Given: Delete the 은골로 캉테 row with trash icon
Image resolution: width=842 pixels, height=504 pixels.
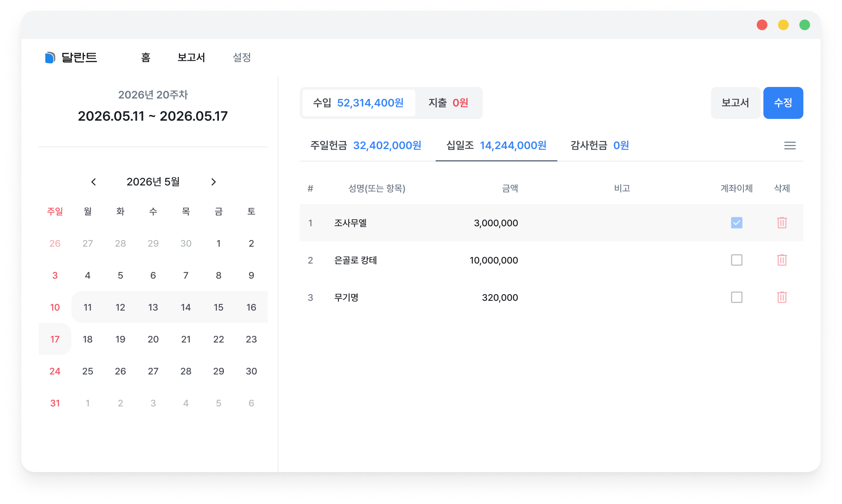Looking at the screenshot, I should tap(782, 260).
